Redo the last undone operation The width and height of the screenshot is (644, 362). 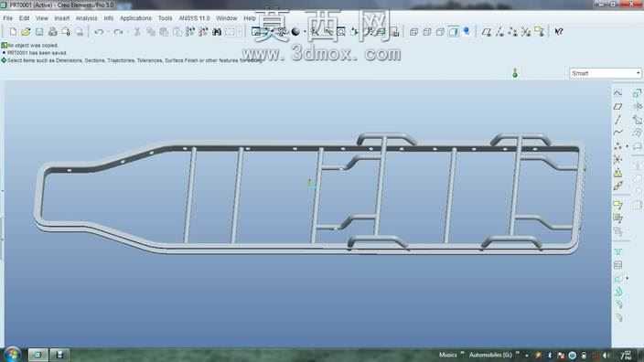coord(118,32)
